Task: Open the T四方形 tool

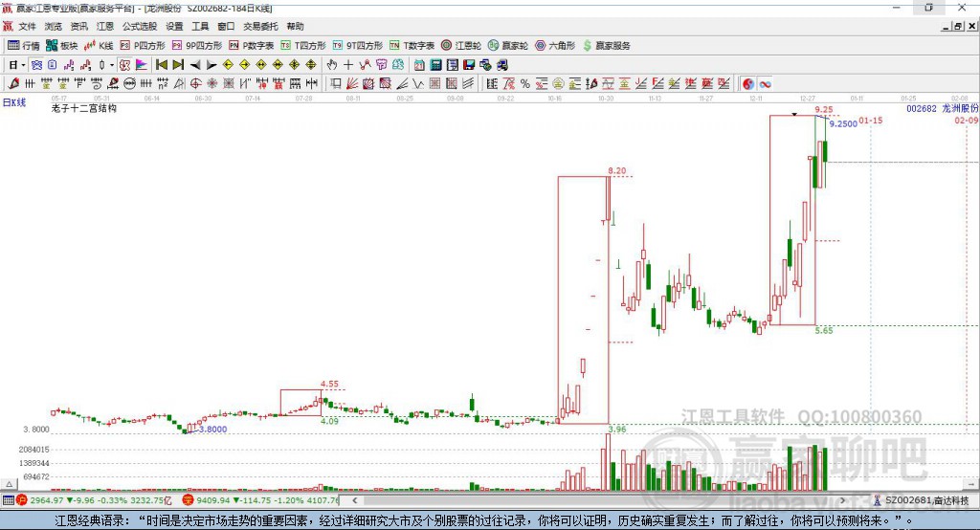Action: (303, 46)
